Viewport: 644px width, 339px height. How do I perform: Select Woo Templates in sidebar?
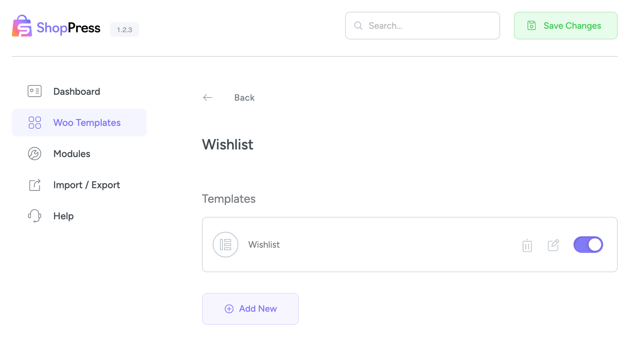87,122
